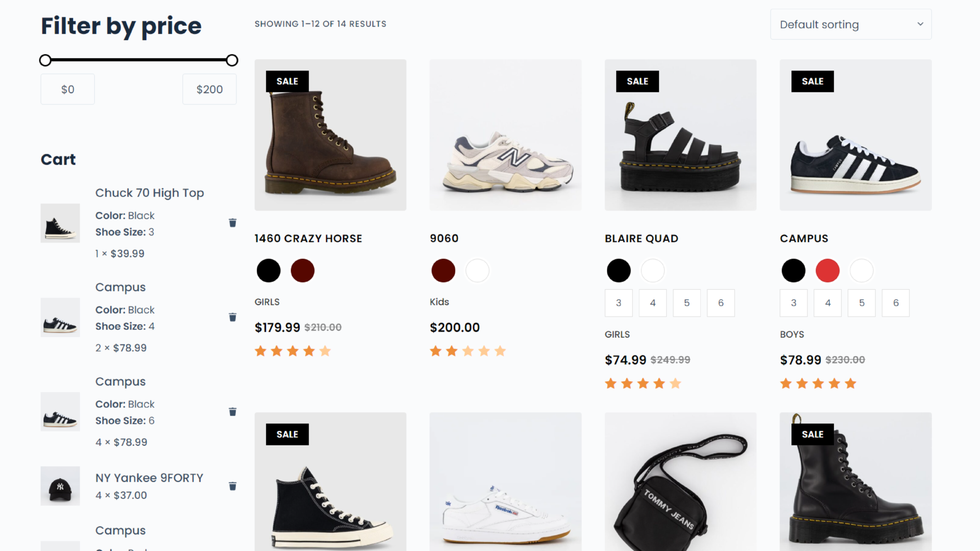Open Chuck 70 High Top cart link
Viewport: 980px width, 551px height.
tap(149, 193)
